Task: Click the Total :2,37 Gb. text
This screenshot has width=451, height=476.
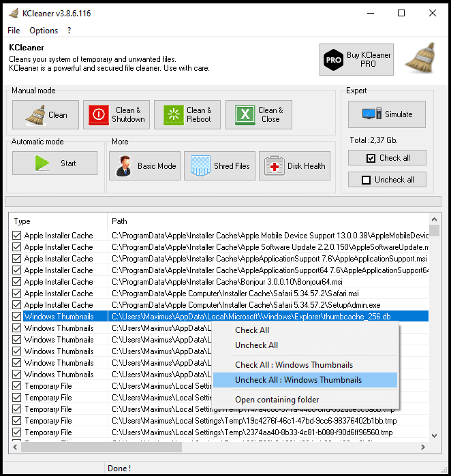Action: 373,140
